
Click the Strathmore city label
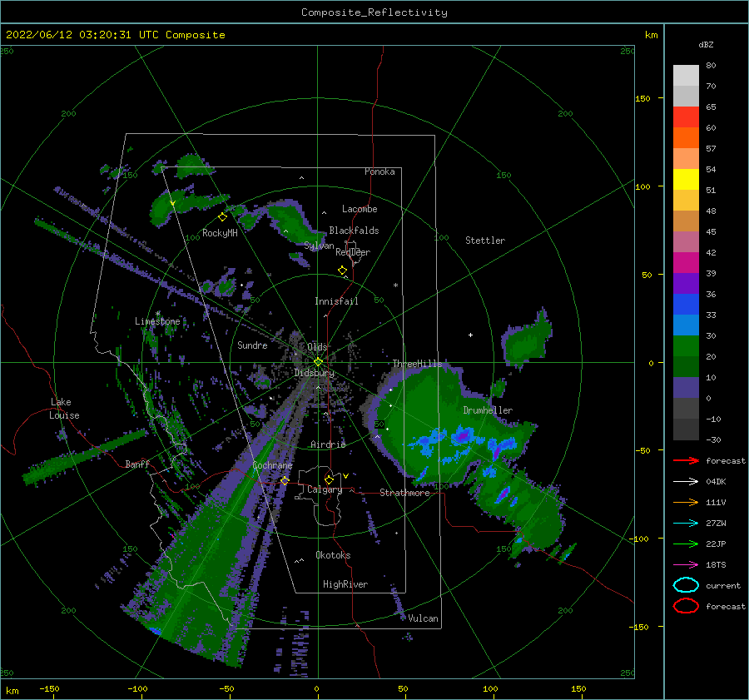pos(404,493)
